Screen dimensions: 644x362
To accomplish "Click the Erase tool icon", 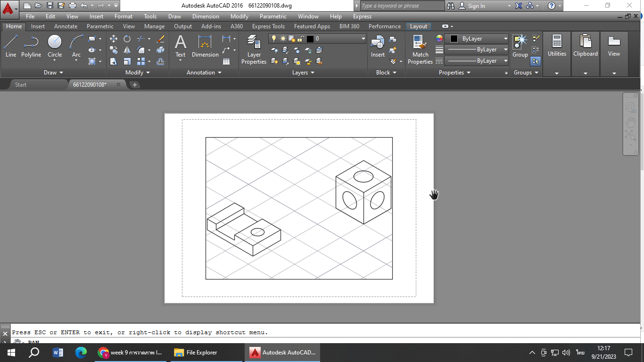I will pos(160,39).
